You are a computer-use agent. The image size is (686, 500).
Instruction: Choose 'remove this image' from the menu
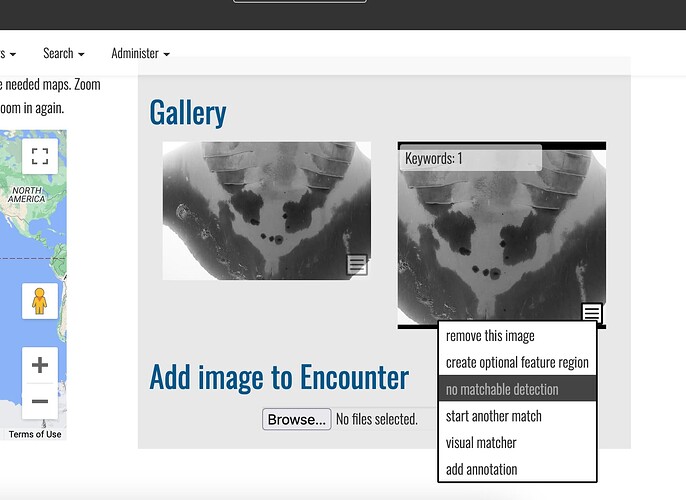(x=518, y=336)
